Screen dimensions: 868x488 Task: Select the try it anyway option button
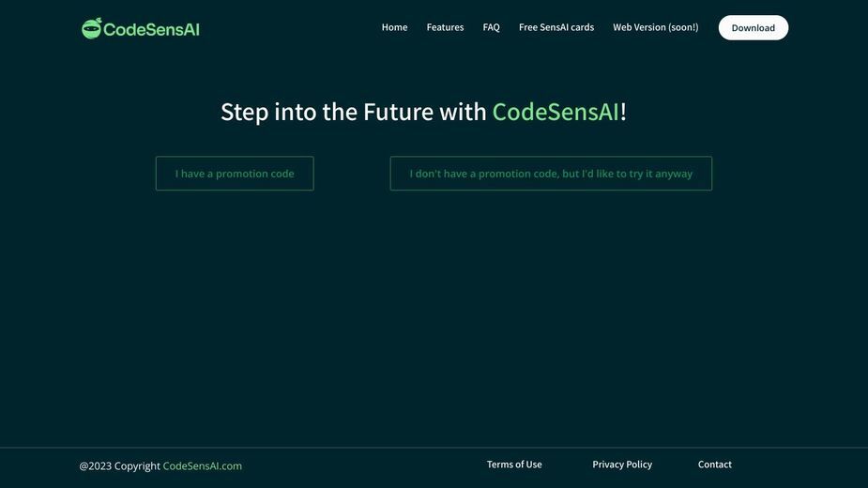(551, 174)
